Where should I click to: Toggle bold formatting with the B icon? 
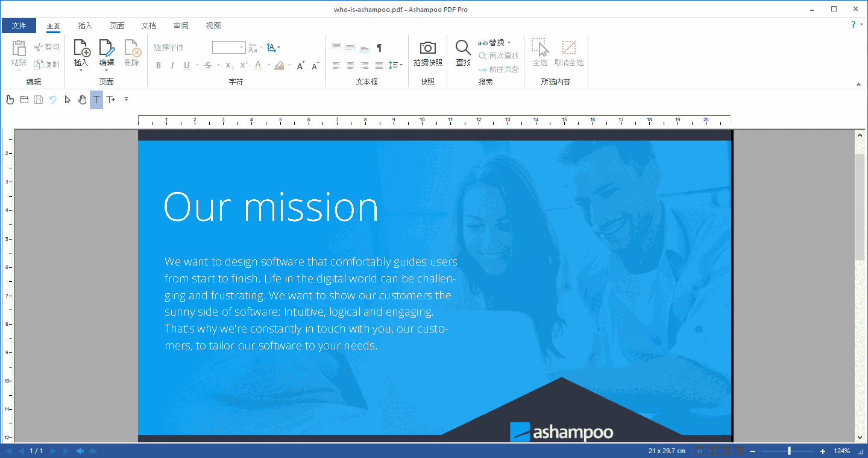pyautogui.click(x=158, y=65)
